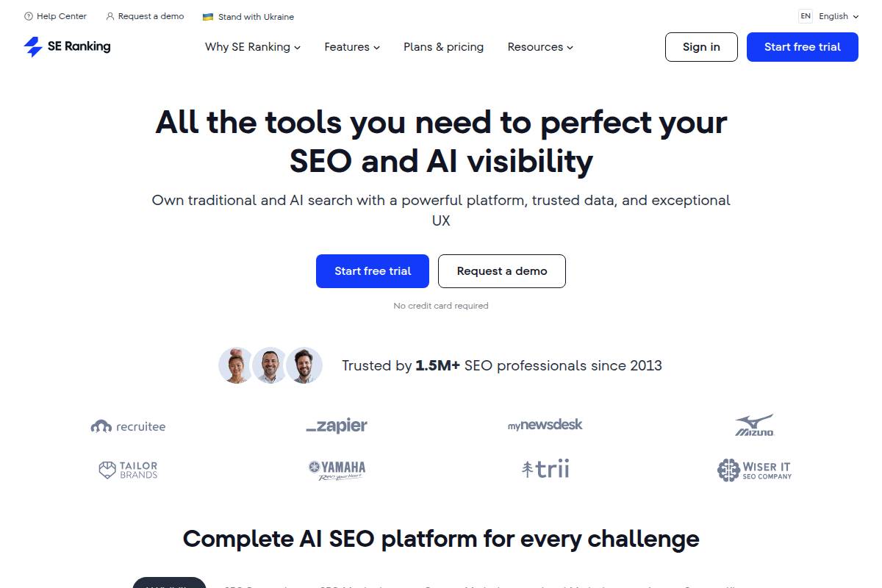882x588 pixels.
Task: Open the Features dropdown
Action: (x=352, y=47)
